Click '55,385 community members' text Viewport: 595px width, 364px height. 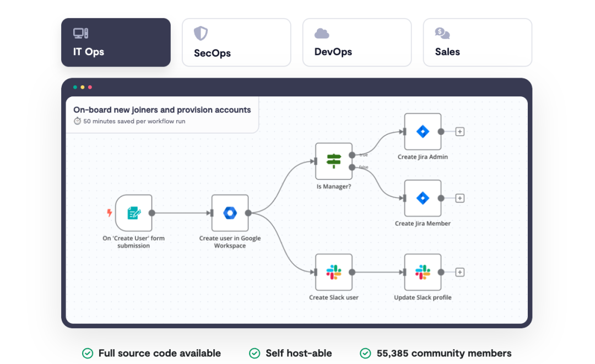(x=444, y=354)
